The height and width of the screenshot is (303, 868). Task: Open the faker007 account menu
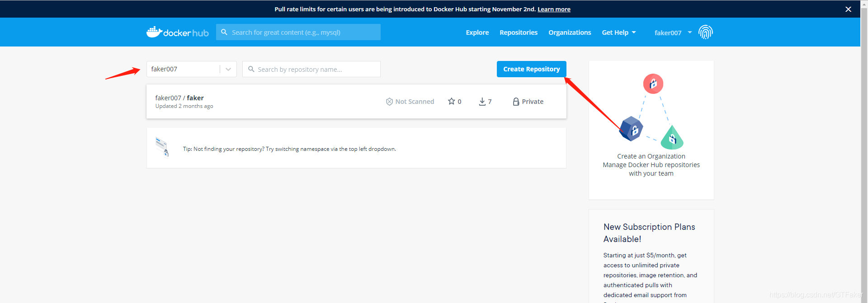point(673,33)
